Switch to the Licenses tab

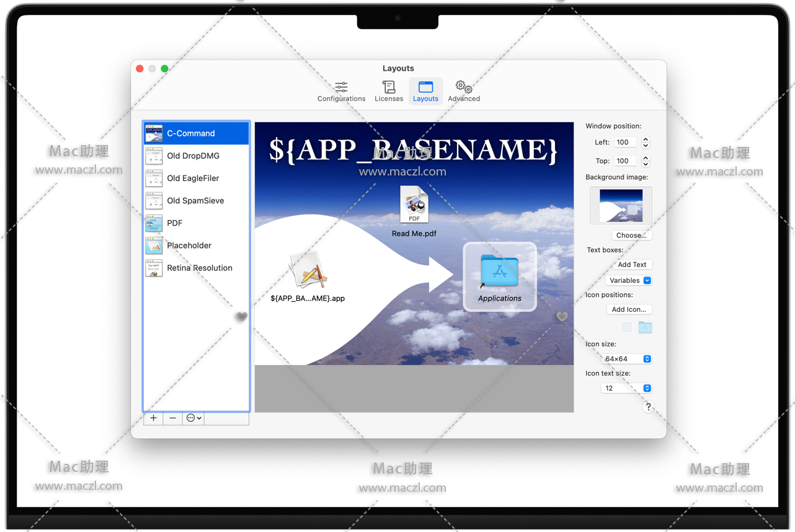pyautogui.click(x=389, y=91)
